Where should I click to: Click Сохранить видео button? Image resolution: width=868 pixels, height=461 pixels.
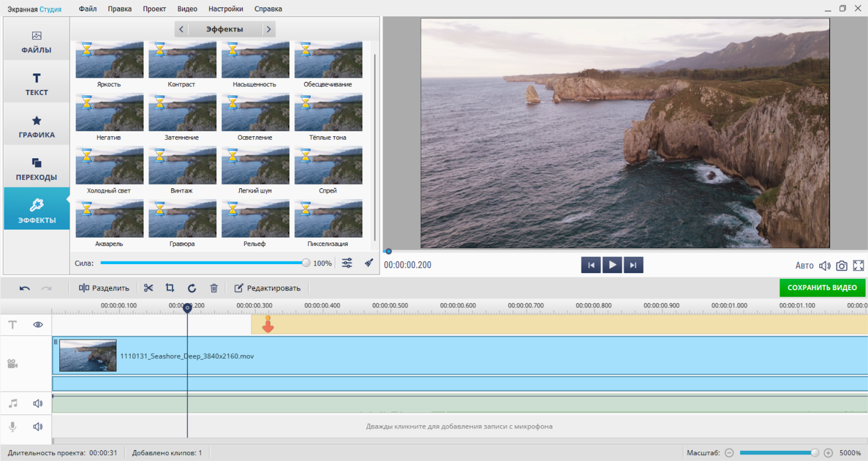point(822,287)
